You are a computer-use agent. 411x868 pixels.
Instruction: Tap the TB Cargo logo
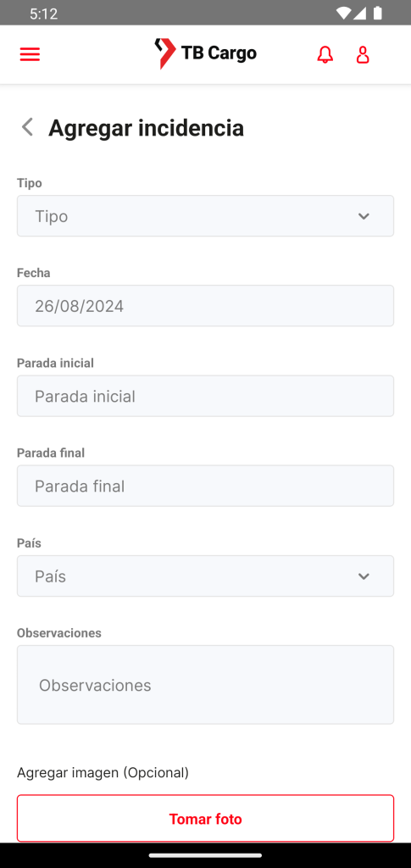(x=205, y=53)
